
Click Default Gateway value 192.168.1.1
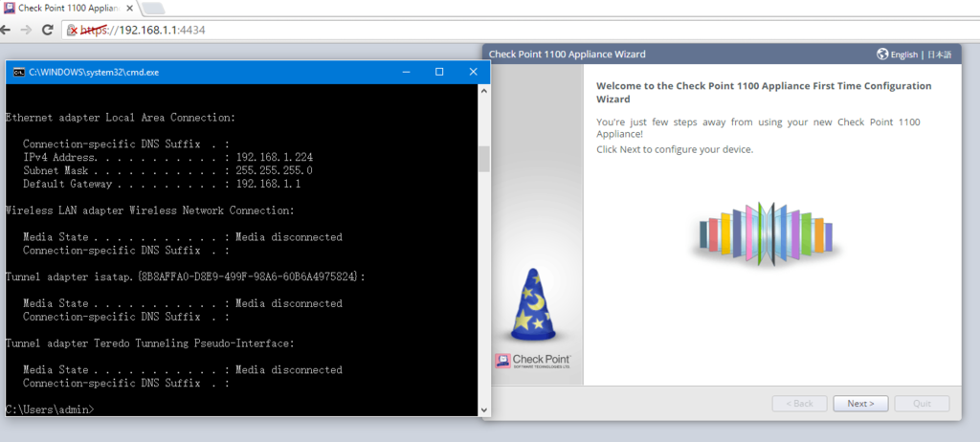[268, 184]
